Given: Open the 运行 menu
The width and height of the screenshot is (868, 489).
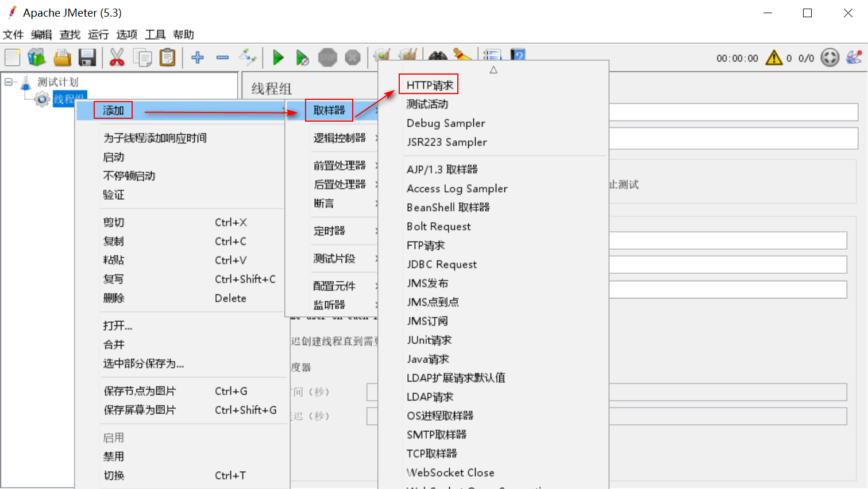Looking at the screenshot, I should coord(98,34).
